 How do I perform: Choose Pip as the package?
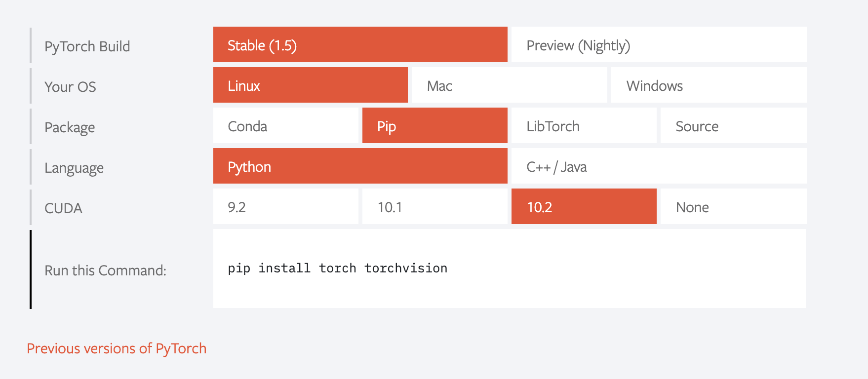click(x=434, y=125)
